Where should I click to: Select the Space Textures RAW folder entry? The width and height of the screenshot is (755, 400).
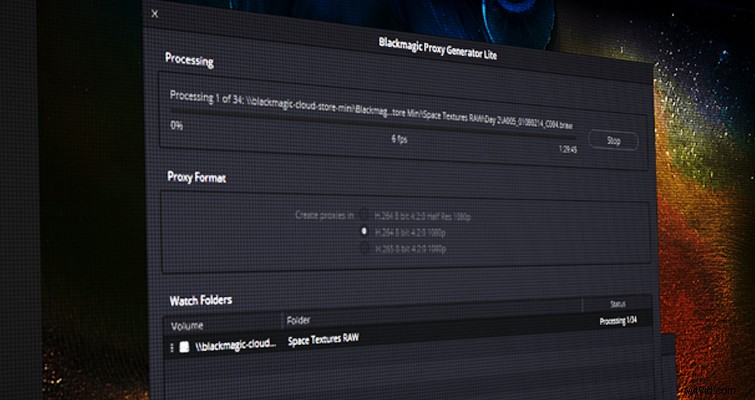point(323,340)
